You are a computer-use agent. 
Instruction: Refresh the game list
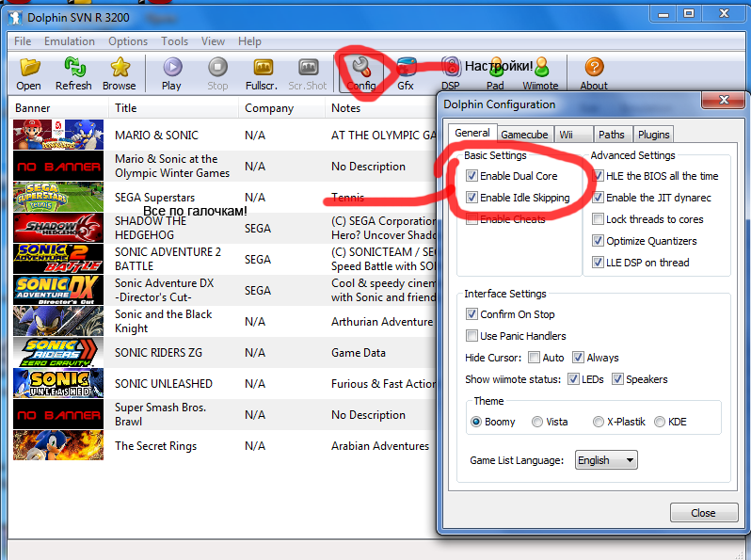pos(74,67)
